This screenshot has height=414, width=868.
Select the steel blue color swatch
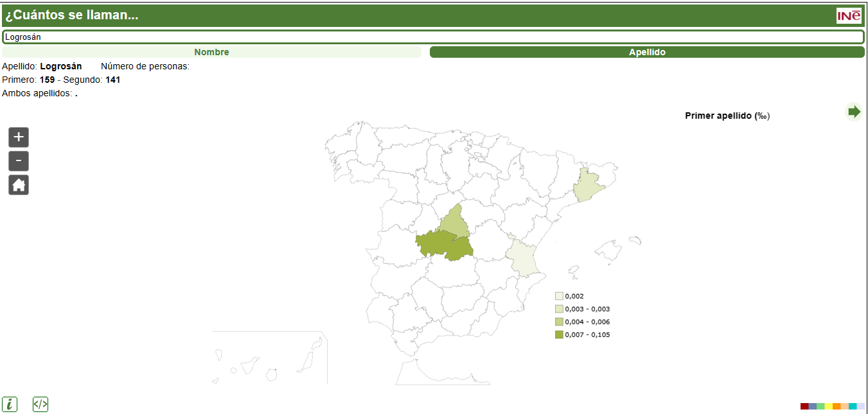813,406
